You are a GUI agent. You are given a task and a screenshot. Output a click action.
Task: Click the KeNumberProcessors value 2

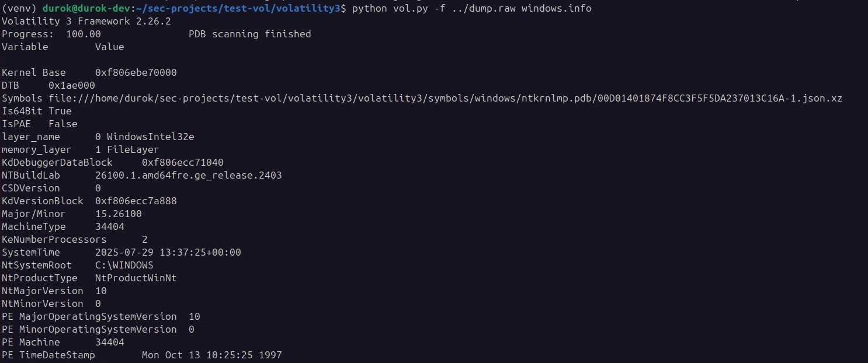[x=145, y=239]
